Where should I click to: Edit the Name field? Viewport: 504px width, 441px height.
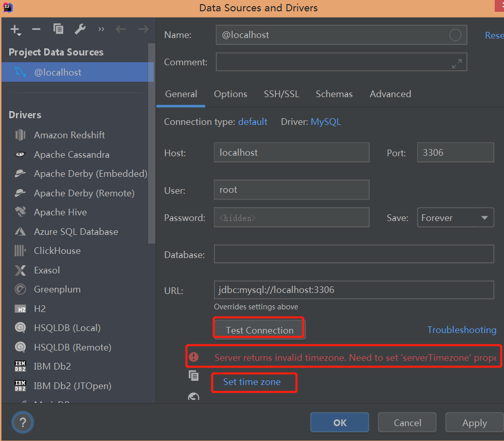[341, 34]
